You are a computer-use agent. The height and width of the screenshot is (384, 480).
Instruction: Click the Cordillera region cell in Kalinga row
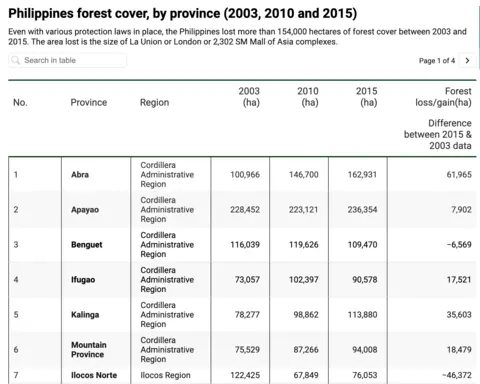pos(167,315)
